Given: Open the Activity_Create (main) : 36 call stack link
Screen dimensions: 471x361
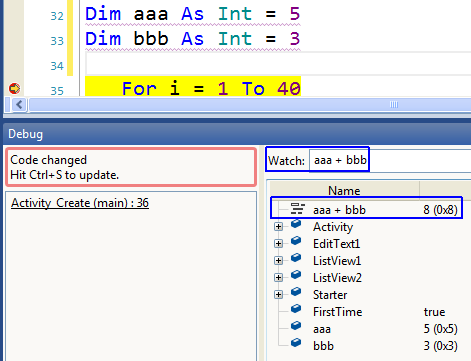Looking at the screenshot, I should 80,203.
